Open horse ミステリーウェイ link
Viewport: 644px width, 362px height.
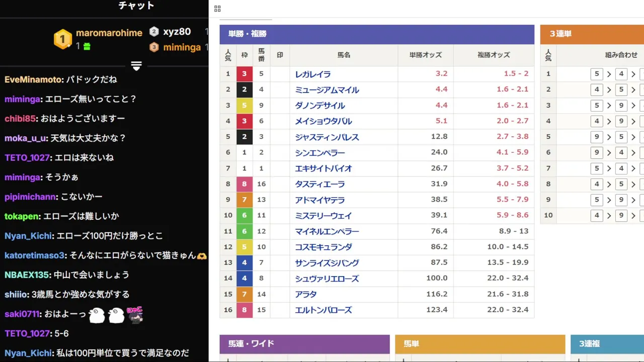[x=323, y=216]
